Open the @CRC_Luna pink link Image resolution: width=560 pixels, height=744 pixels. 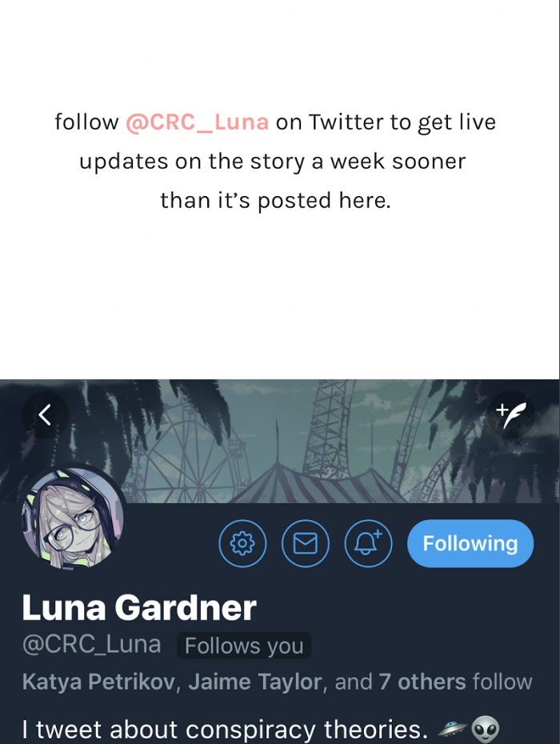click(x=197, y=122)
